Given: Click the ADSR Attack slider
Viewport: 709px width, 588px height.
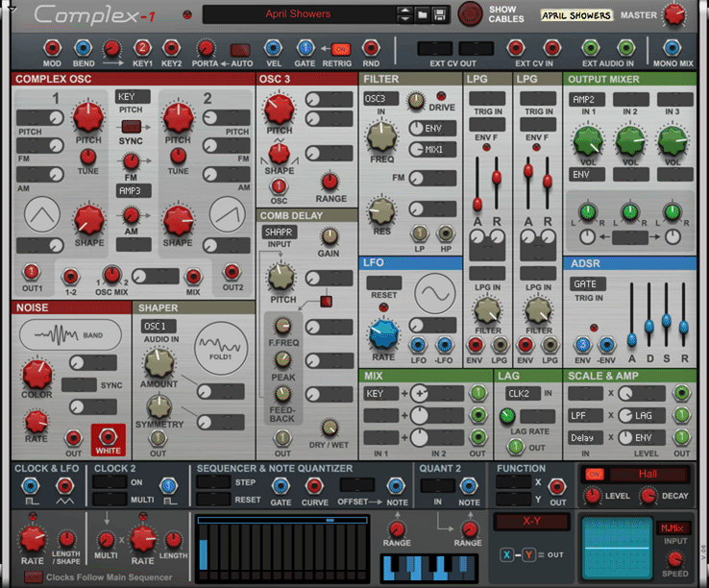Looking at the screenshot, I should pos(631,337).
